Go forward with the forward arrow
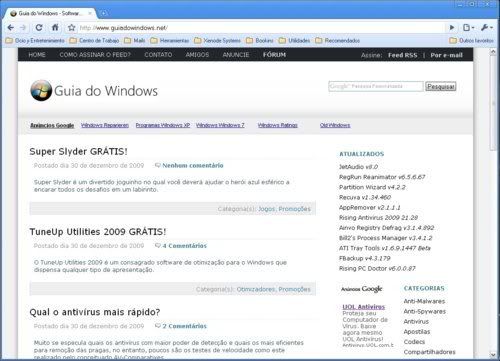 (x=23, y=28)
